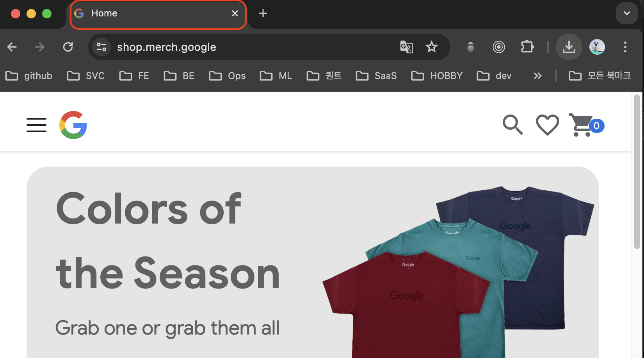The height and width of the screenshot is (358, 644).
Task: Click the Colors of the Season headline
Action: pos(168,241)
